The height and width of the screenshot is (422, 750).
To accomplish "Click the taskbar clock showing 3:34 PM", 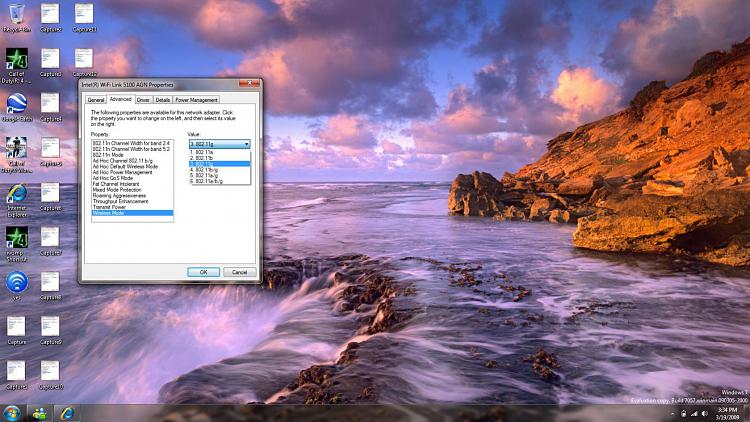I will [728, 413].
